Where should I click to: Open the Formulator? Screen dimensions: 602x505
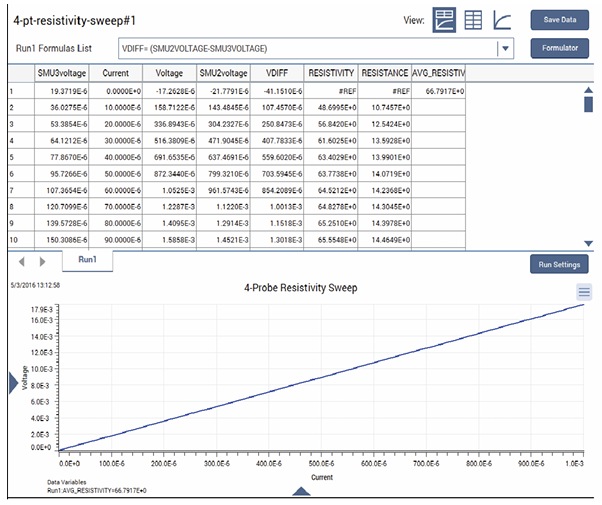[x=559, y=48]
